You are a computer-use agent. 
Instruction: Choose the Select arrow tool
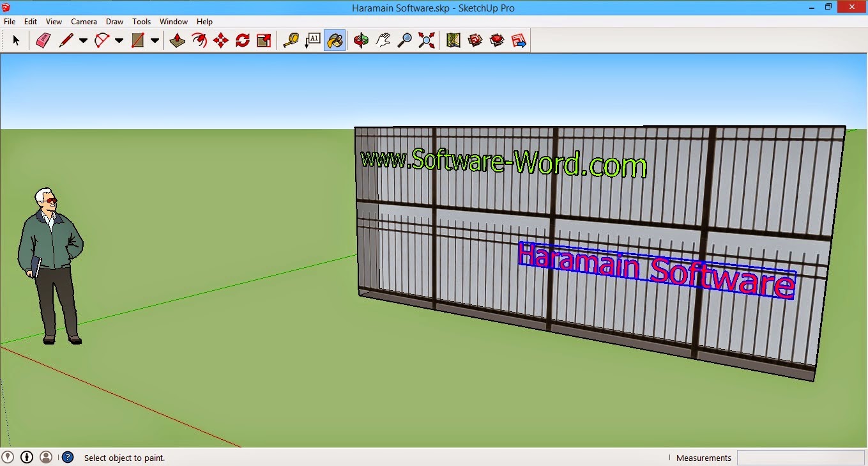(16, 41)
